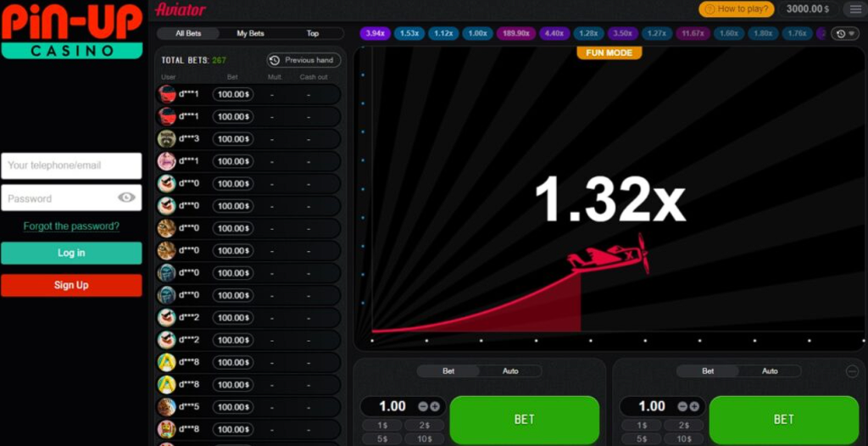
Task: Focus the telephone/email input field
Action: pos(71,165)
